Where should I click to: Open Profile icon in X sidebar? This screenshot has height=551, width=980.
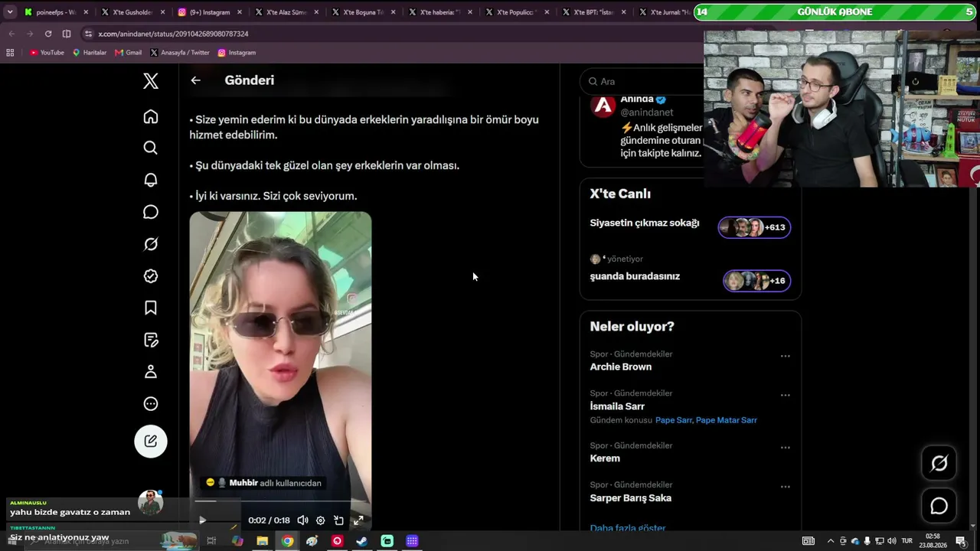point(151,372)
